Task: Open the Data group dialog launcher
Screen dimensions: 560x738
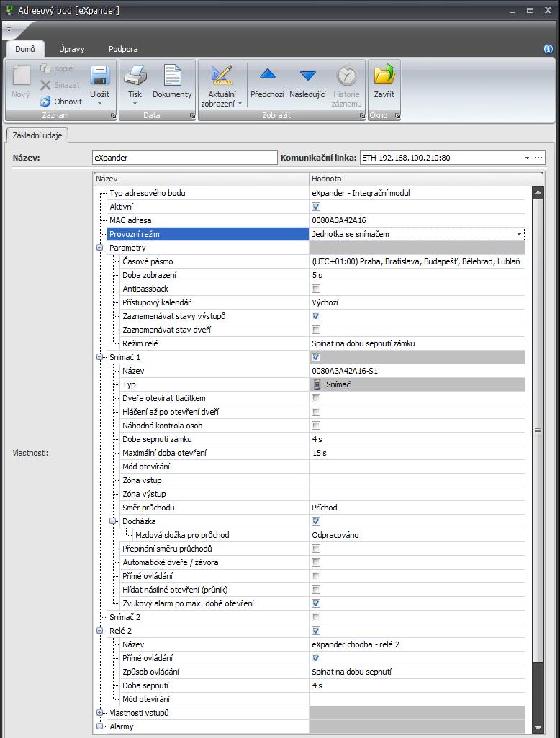Action: tap(192, 115)
